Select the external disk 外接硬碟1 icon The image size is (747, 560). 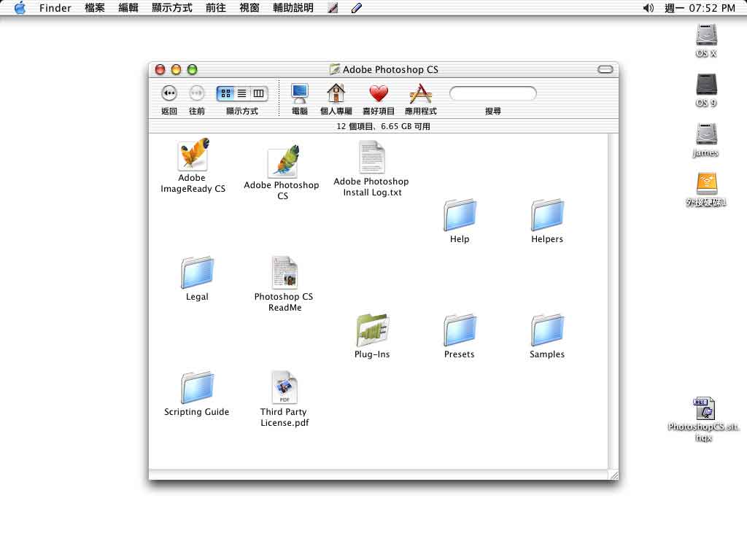pyautogui.click(x=706, y=183)
